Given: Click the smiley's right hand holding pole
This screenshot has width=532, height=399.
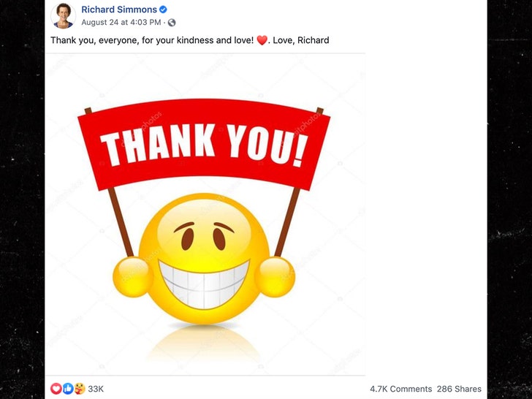Looking at the screenshot, I should (x=275, y=277).
